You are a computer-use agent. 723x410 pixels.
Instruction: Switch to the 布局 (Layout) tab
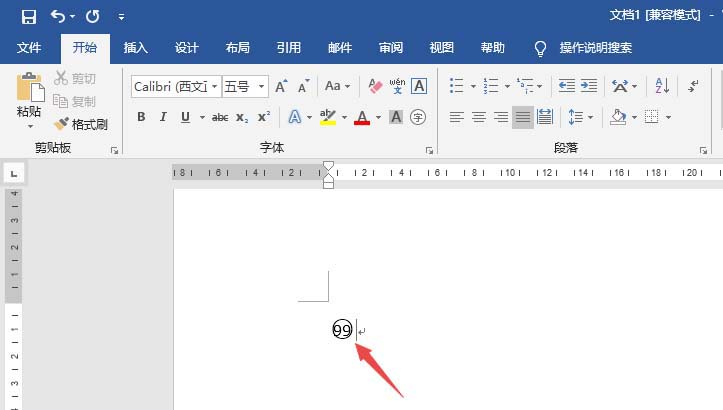click(238, 48)
